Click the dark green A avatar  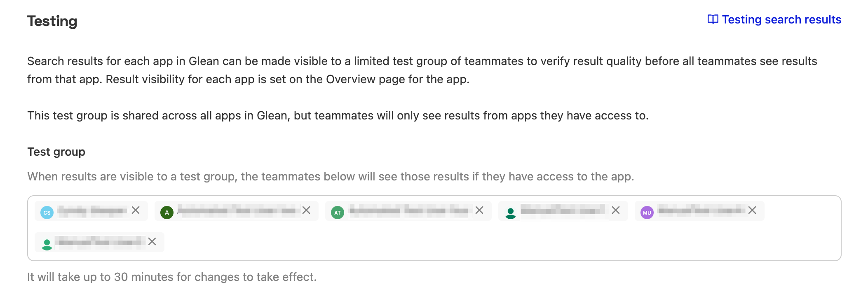click(167, 213)
